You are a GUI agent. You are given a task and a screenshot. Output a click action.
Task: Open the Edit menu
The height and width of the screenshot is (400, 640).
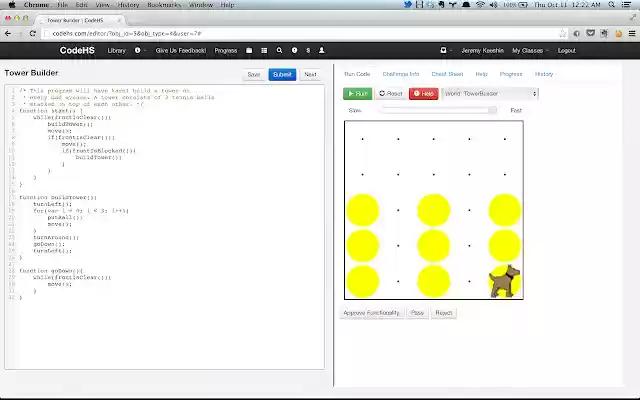pos(81,5)
